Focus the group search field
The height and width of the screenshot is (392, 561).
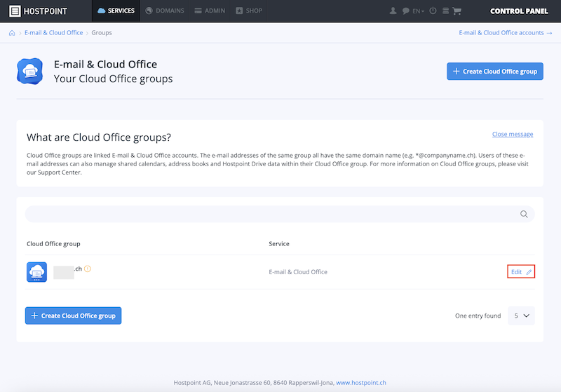(x=280, y=214)
